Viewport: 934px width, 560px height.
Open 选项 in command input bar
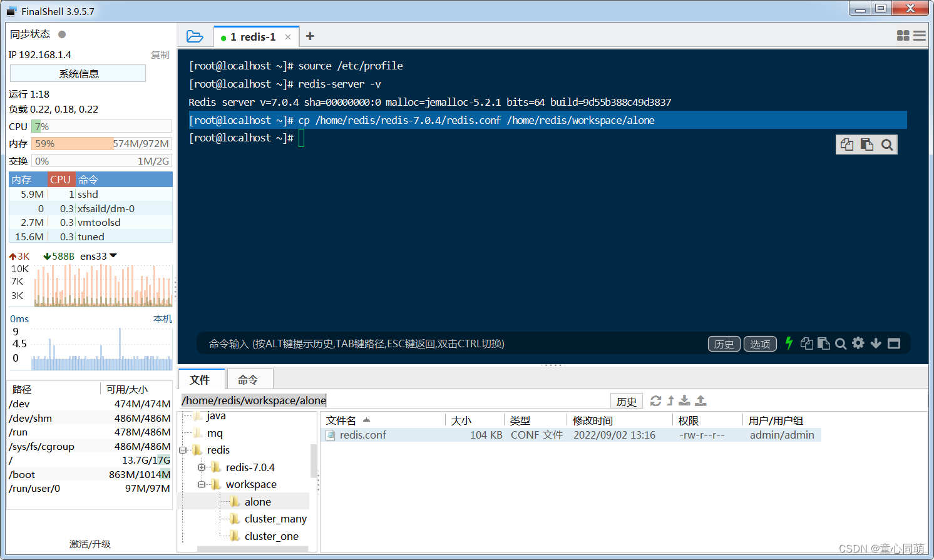760,344
